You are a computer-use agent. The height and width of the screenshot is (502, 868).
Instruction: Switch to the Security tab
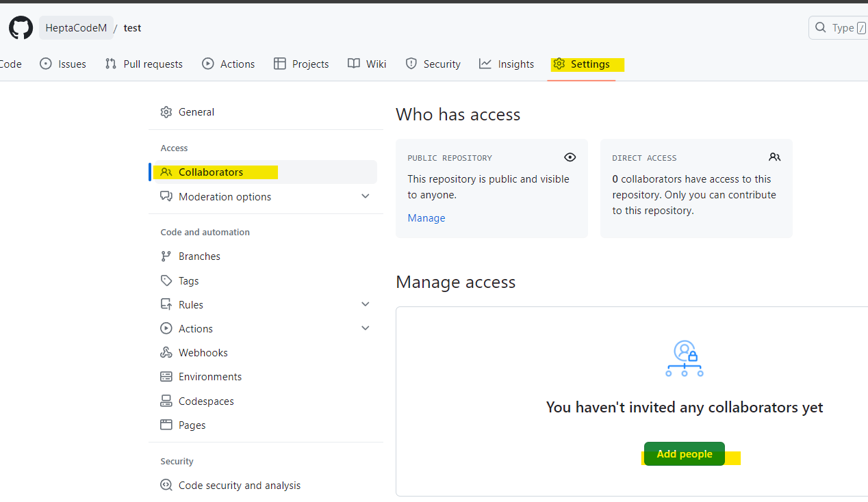point(433,64)
